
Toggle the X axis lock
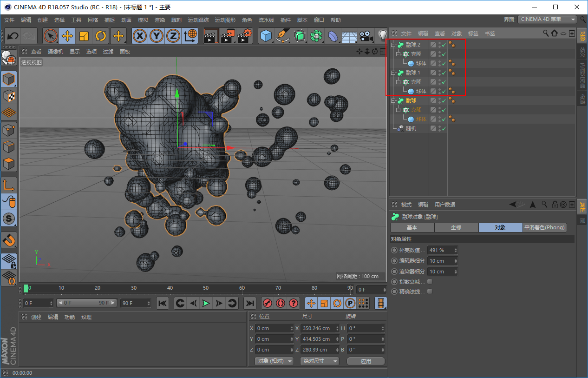140,36
